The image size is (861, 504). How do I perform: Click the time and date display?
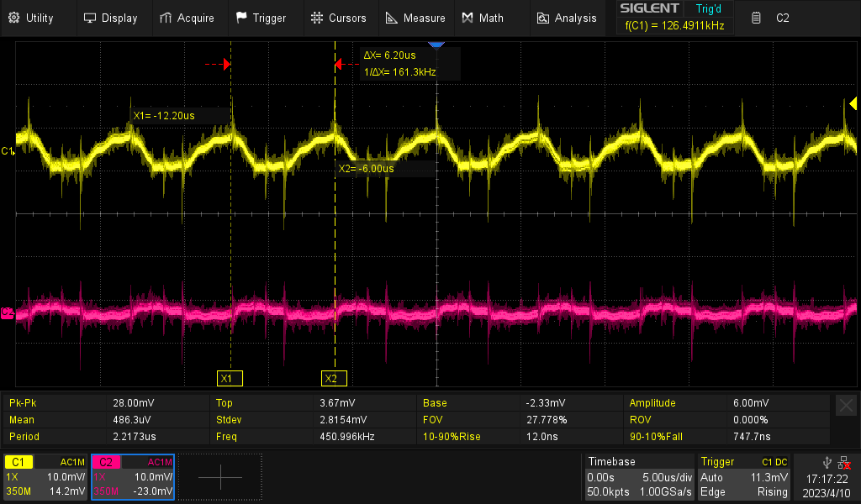pos(827,486)
